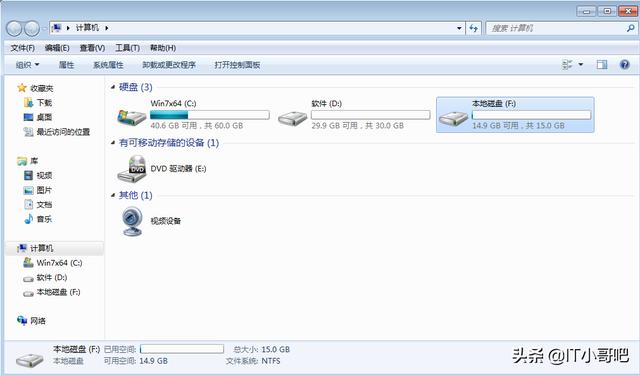Viewport: 640px width, 375px height.
Task: Click the search magnifier icon
Action: tap(630, 28)
